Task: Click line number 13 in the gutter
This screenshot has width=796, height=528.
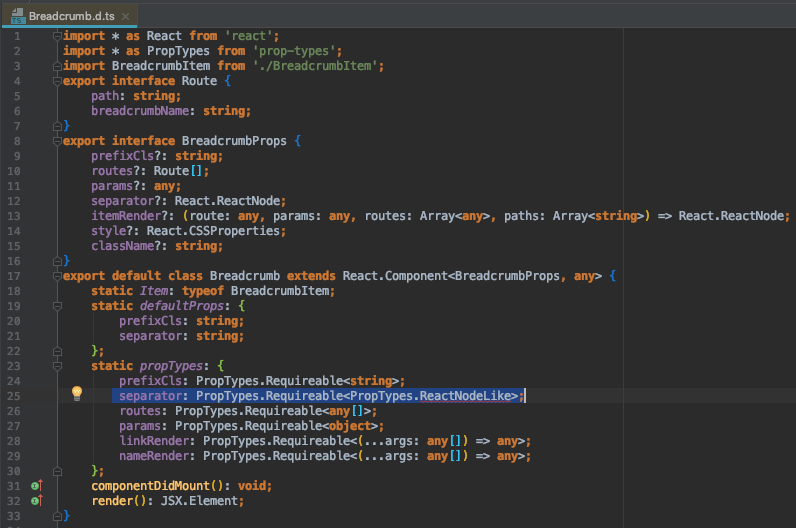Action: (x=14, y=216)
